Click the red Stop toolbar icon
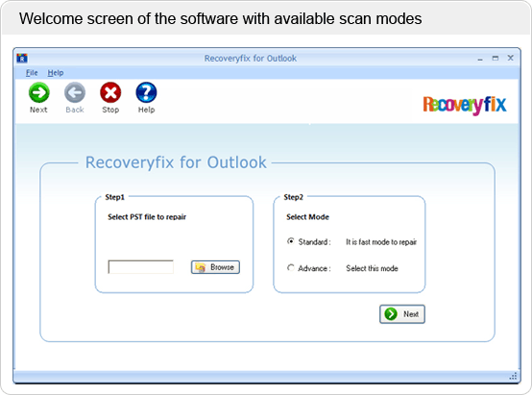 point(110,92)
